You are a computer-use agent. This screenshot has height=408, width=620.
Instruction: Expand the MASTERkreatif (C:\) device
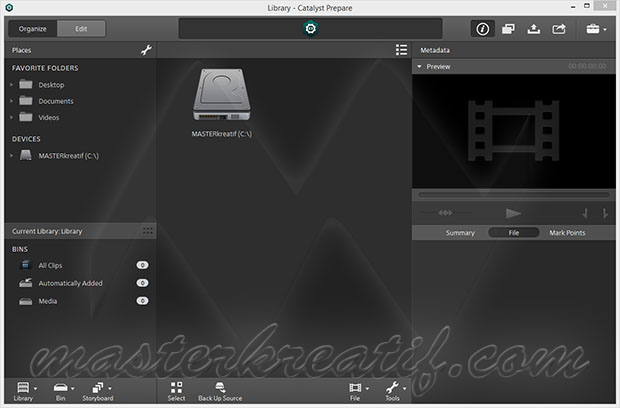11,155
